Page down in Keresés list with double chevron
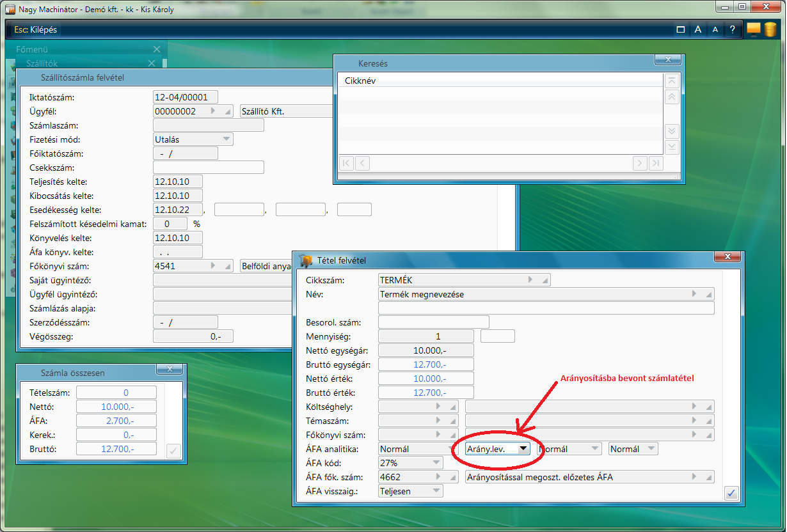 pyautogui.click(x=672, y=131)
